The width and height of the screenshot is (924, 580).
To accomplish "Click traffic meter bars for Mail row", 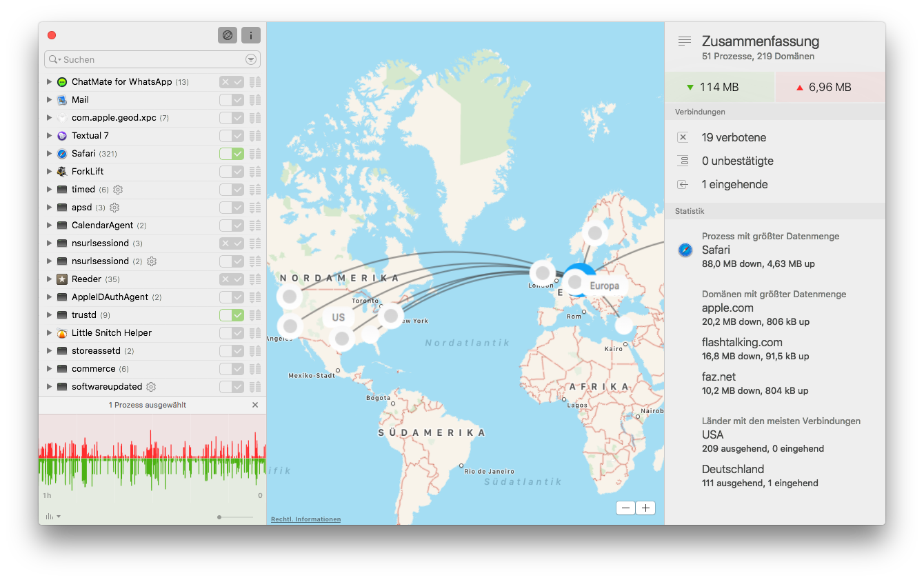I will click(x=255, y=100).
